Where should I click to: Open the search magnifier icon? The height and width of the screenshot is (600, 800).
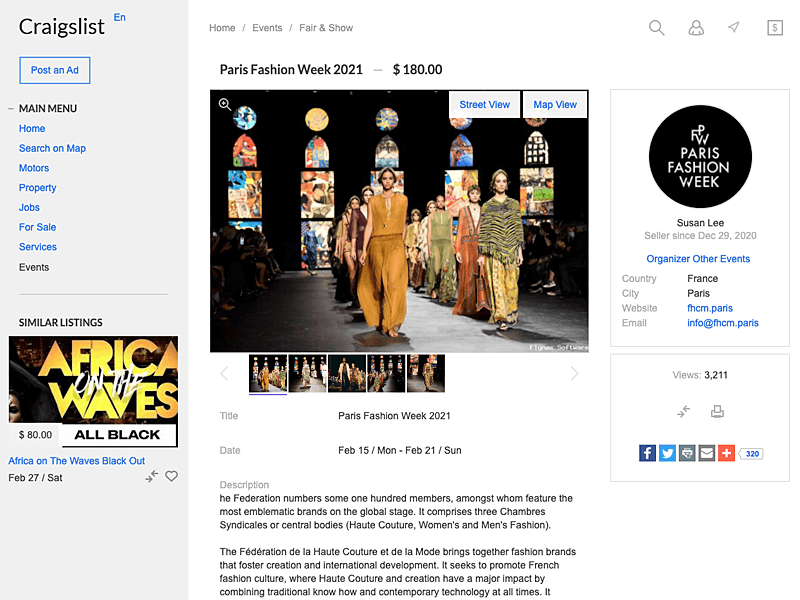657,28
